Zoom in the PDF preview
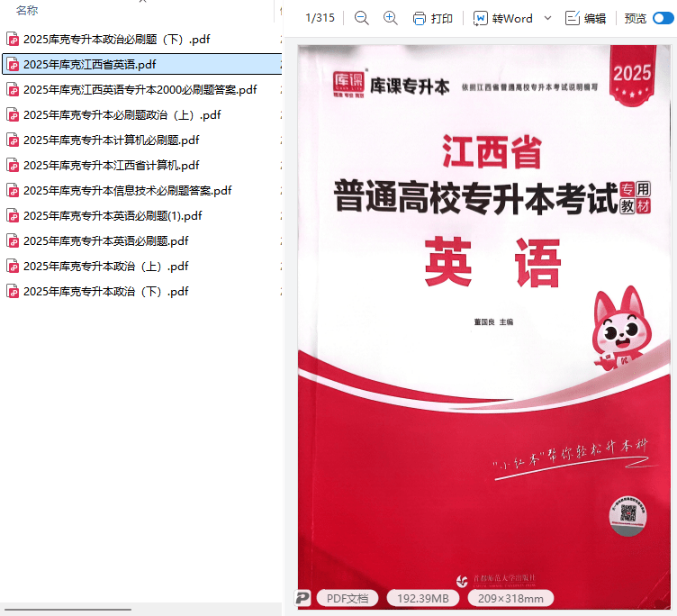Viewport: 677px width, 616px height. pos(391,18)
